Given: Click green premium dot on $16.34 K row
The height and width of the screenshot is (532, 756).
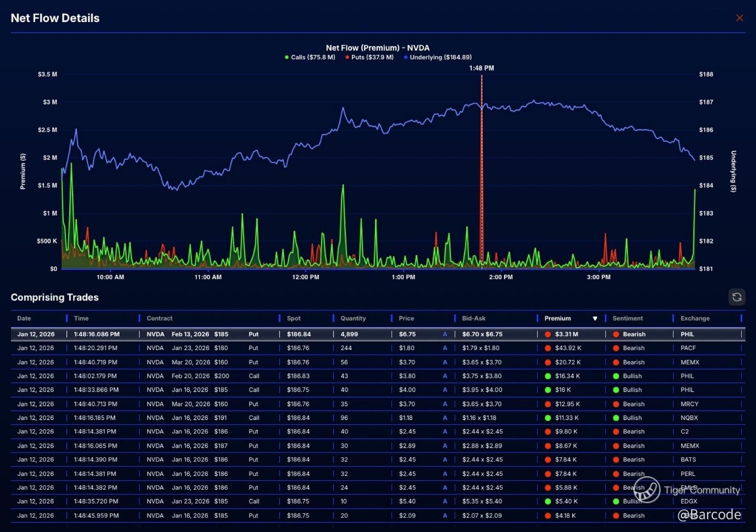Looking at the screenshot, I should click(x=548, y=376).
